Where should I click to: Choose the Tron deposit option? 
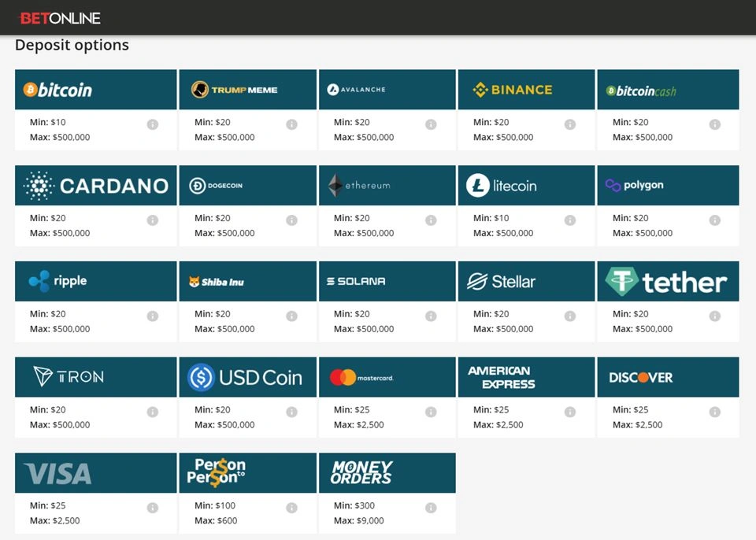[96, 377]
